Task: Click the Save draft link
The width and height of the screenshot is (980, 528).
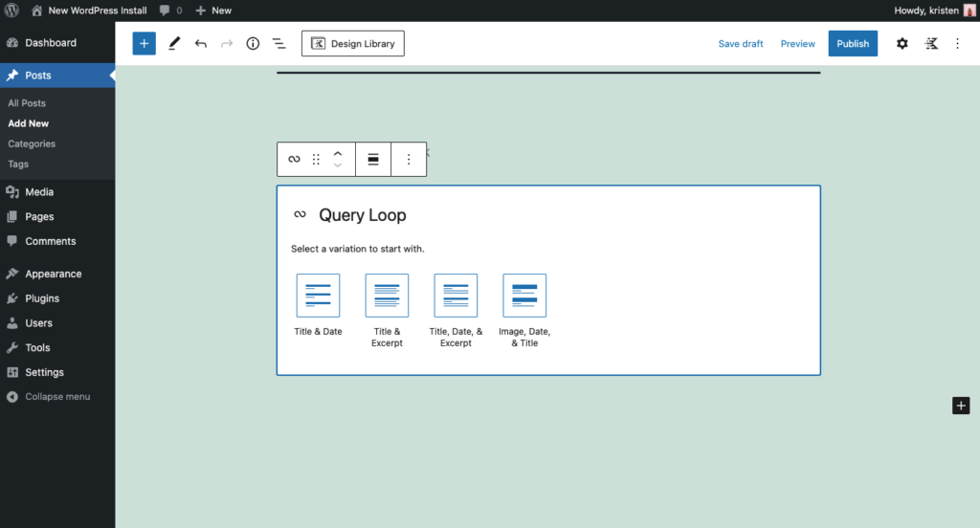Action: click(741, 44)
